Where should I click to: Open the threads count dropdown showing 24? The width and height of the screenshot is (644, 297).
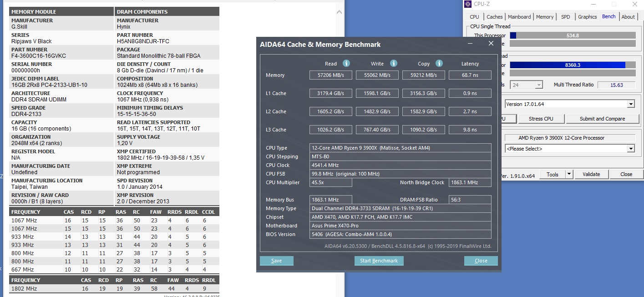pyautogui.click(x=539, y=85)
